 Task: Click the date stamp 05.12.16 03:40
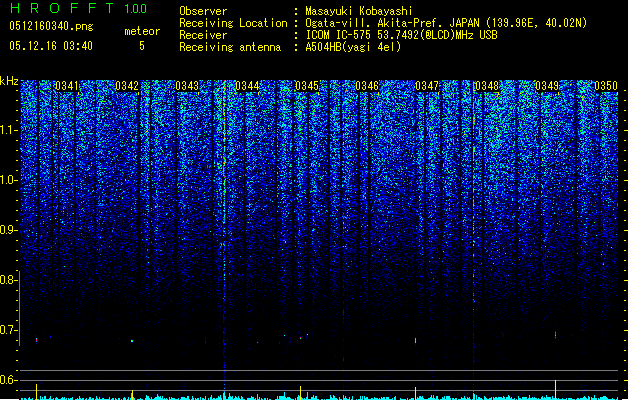[x=51, y=46]
